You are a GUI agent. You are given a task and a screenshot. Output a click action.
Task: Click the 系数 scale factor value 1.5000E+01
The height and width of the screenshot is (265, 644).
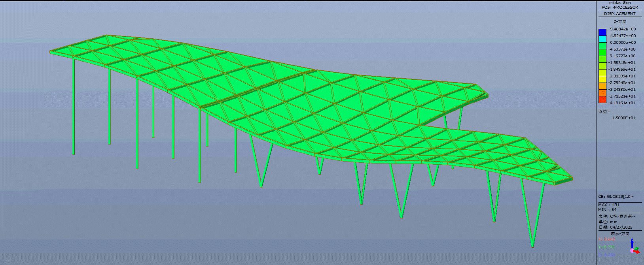tap(624, 118)
